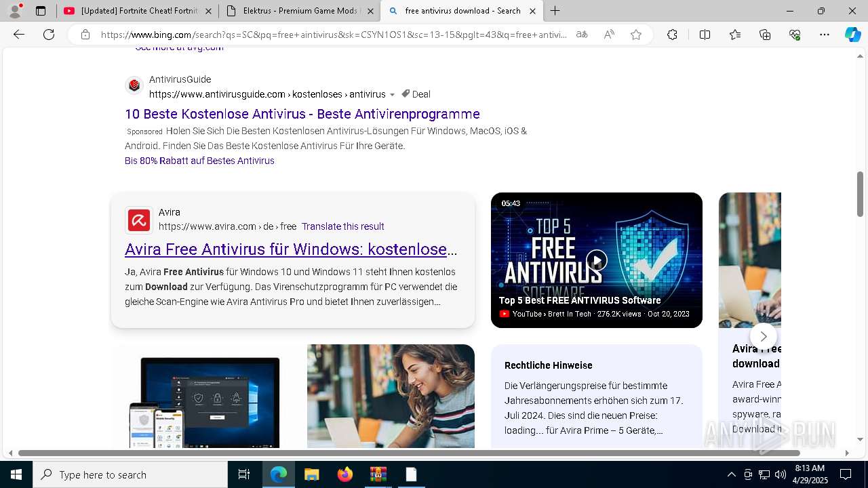Open Bis 80% Rabatt auf Bestes Antivirus
The image size is (868, 488).
(199, 161)
